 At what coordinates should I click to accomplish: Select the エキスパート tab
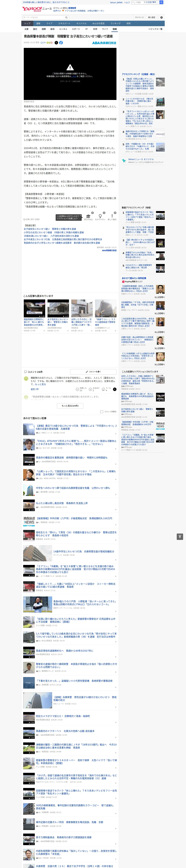[x=64, y=24]
